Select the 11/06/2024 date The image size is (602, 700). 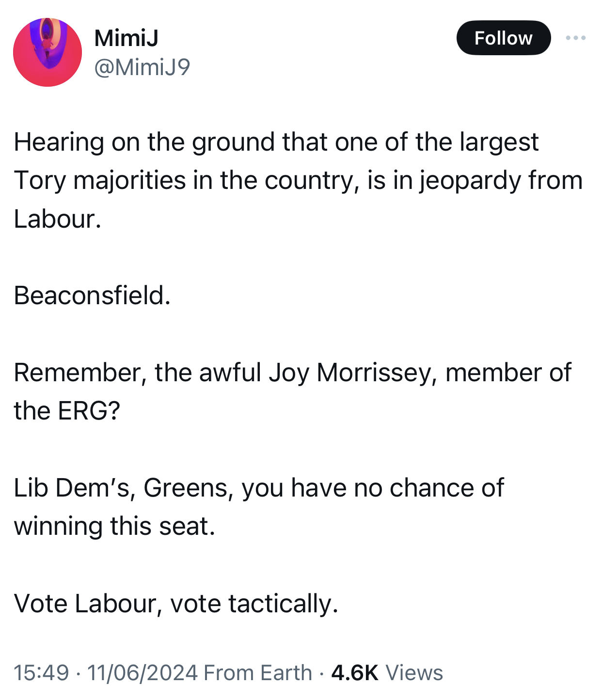[143, 672]
